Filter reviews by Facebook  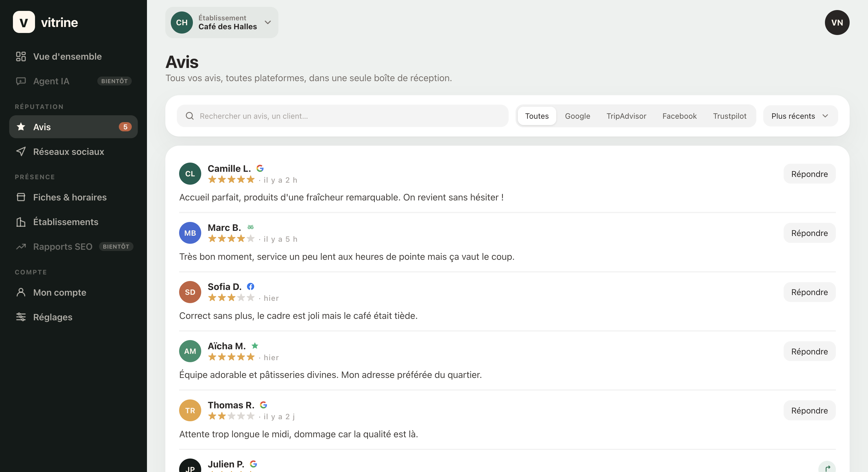679,116
